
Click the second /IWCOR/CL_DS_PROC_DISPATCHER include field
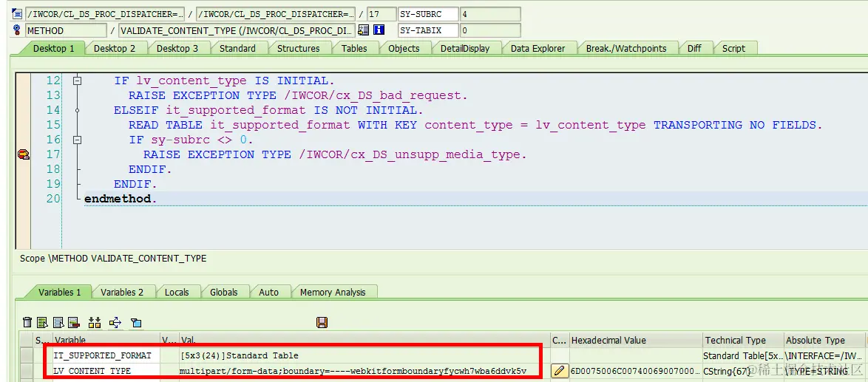pyautogui.click(x=276, y=14)
